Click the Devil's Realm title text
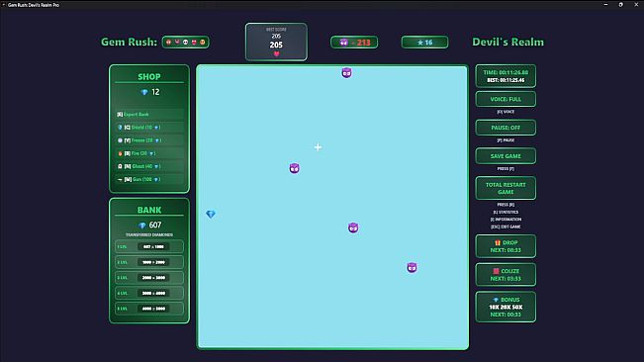 (508, 42)
